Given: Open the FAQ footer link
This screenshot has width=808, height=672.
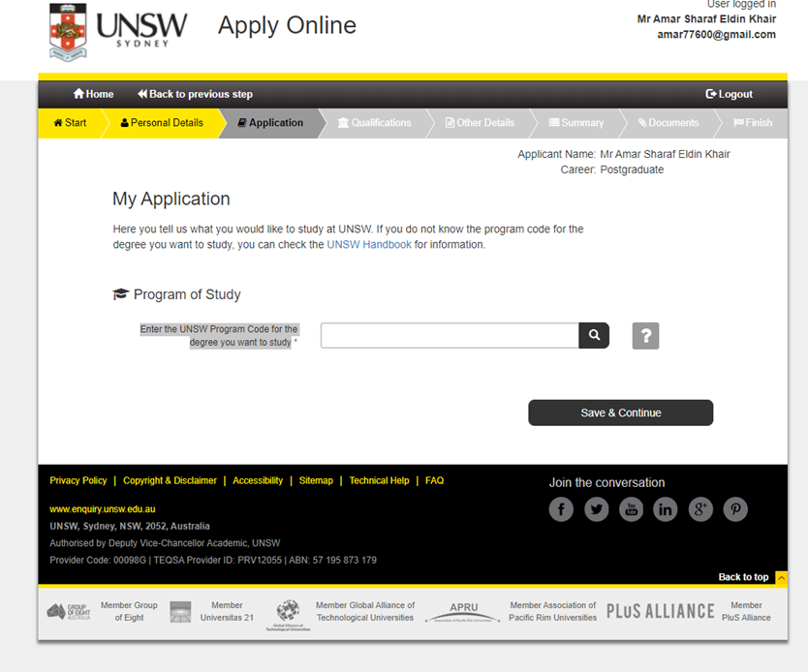Looking at the screenshot, I should coord(434,480).
